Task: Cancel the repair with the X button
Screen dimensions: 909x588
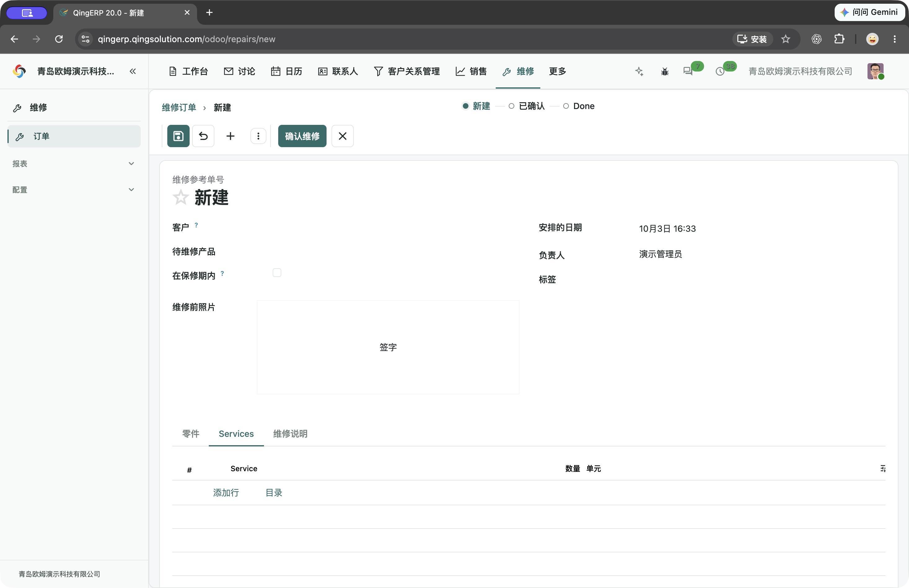Action: pos(342,136)
